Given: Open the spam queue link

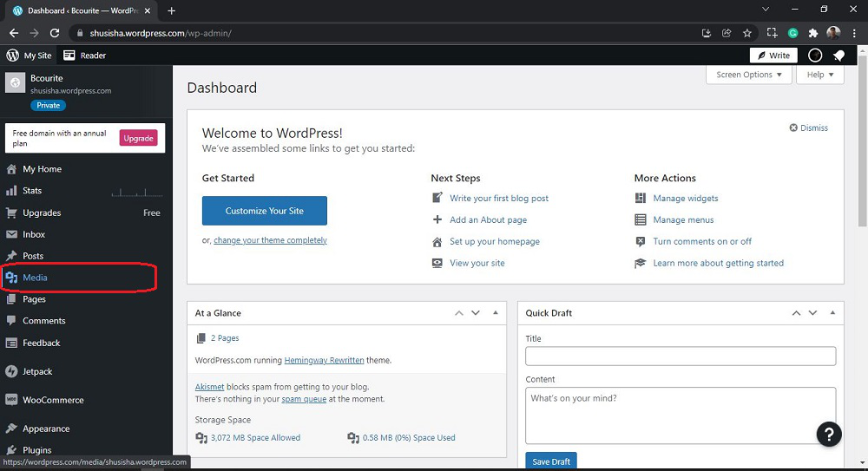Looking at the screenshot, I should [304, 399].
